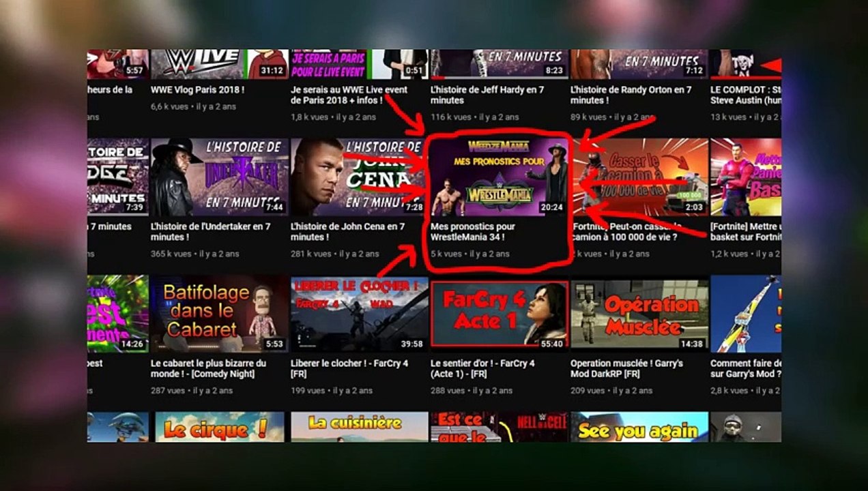The height and width of the screenshot is (491, 868).
Task: Open "Operation musclée ! Garry's Mod DarkRP" title
Action: (626, 368)
